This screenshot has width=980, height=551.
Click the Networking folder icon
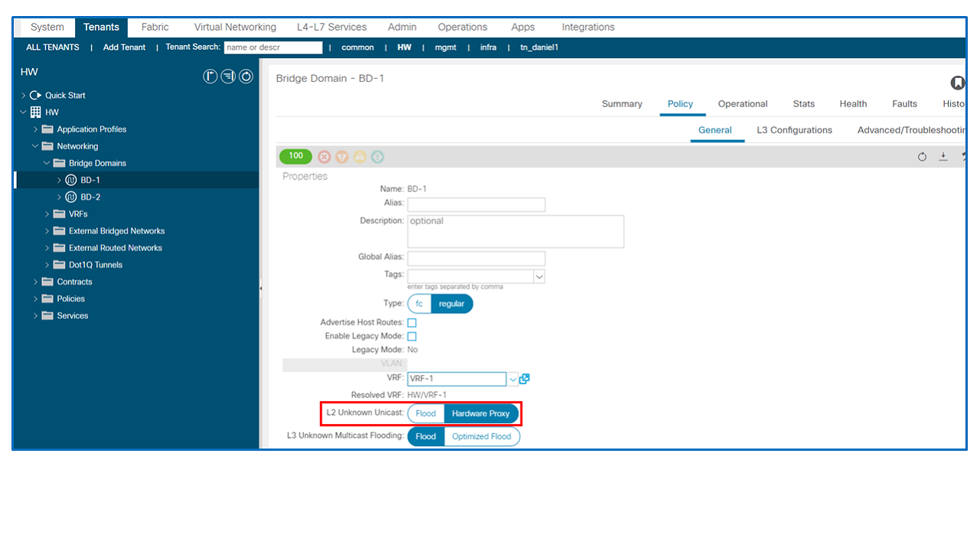coord(47,146)
